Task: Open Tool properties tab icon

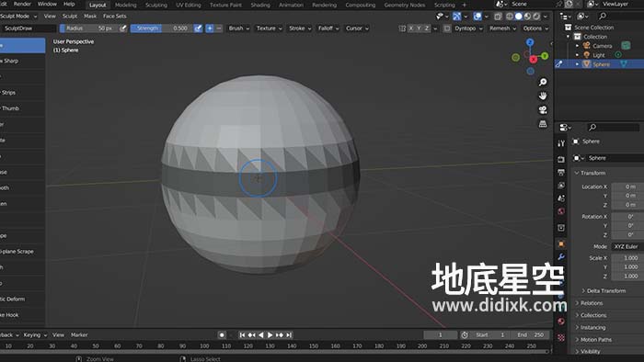Action: (561, 143)
